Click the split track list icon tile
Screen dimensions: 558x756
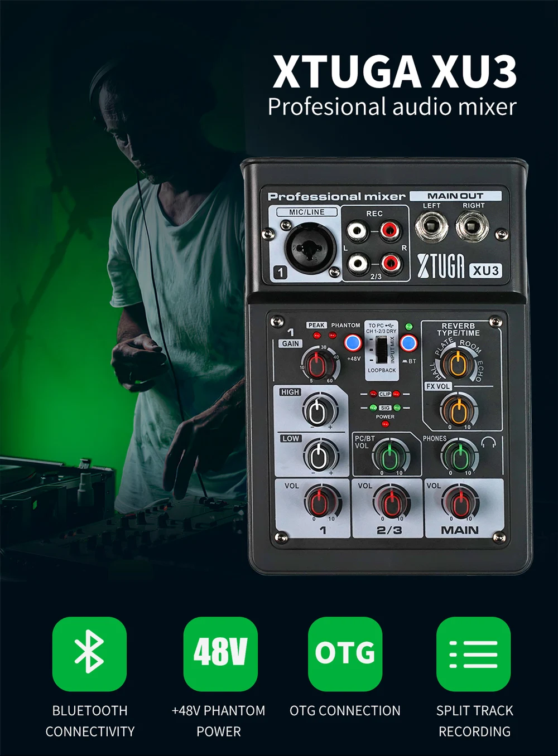point(473,653)
